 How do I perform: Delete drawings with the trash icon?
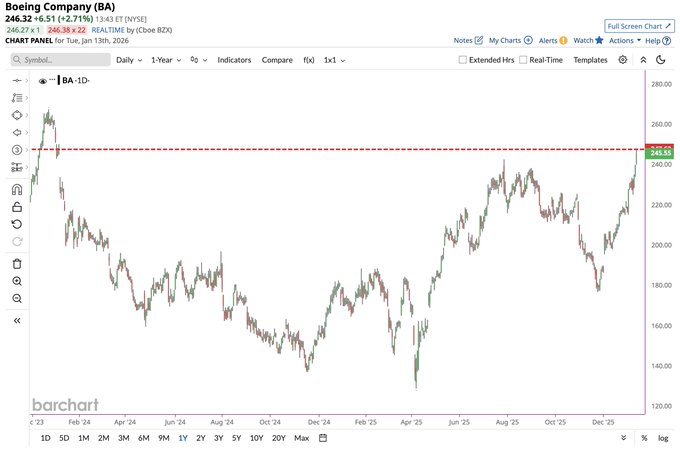tap(17, 264)
